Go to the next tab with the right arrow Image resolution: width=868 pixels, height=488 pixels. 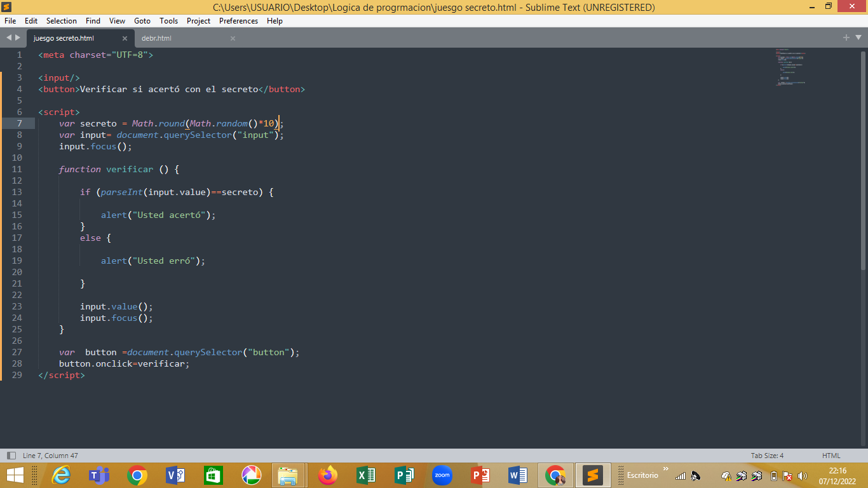[17, 38]
